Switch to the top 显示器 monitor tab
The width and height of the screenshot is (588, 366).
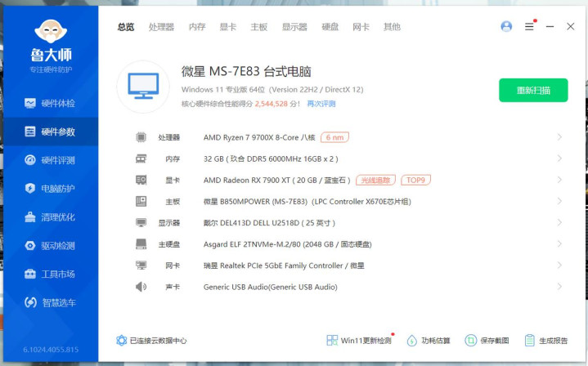click(x=294, y=27)
